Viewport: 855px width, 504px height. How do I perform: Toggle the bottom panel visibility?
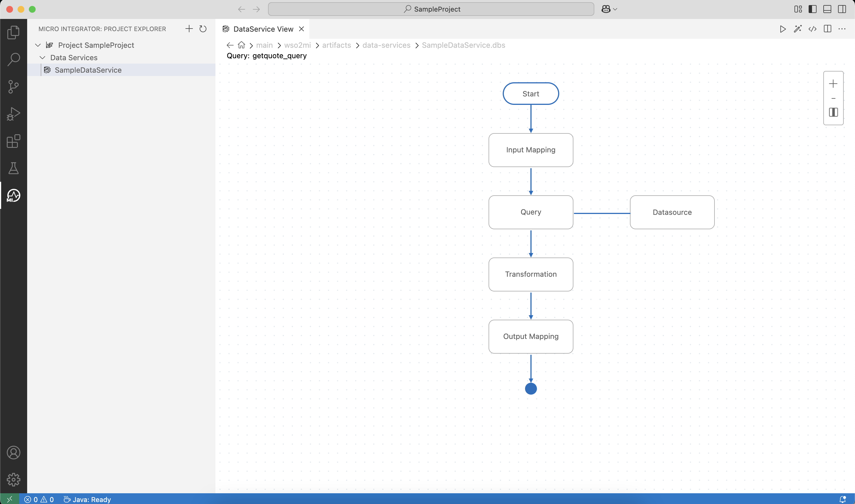coord(827,9)
